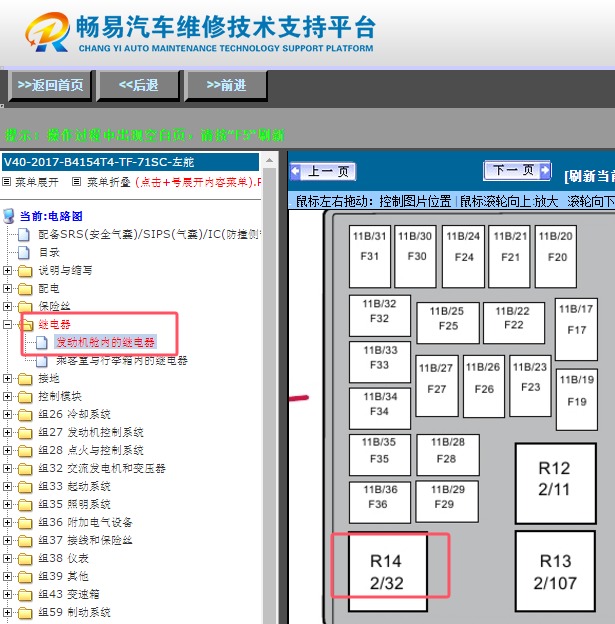Go to the next page (下一页)
This screenshot has height=624, width=615.
coord(517,170)
